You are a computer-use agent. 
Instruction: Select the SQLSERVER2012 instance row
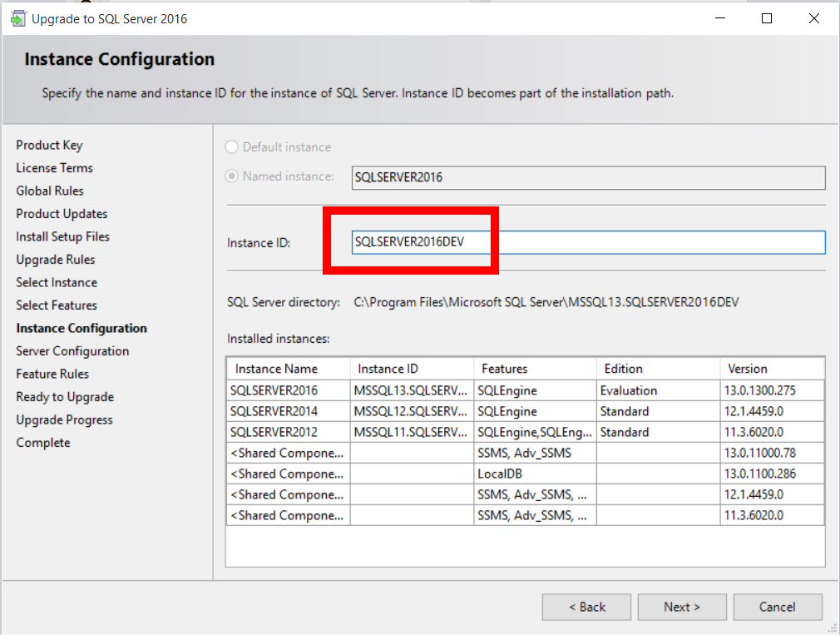point(288,432)
